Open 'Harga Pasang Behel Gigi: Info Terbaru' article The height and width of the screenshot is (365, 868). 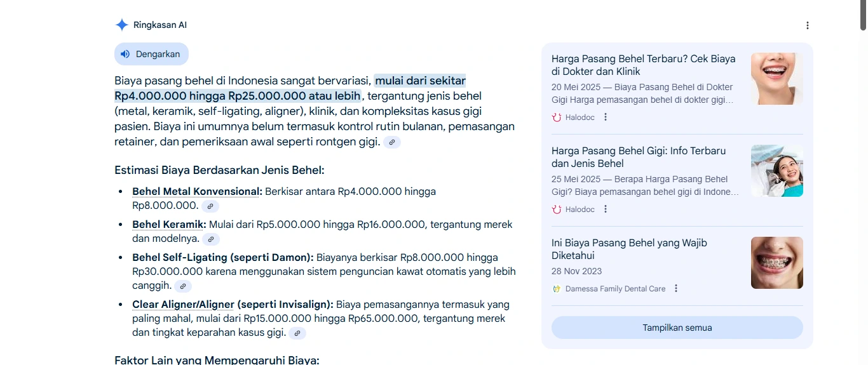tap(639, 157)
